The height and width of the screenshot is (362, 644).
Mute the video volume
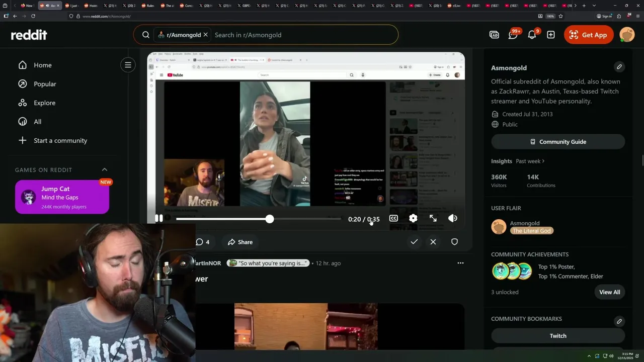tap(453, 218)
